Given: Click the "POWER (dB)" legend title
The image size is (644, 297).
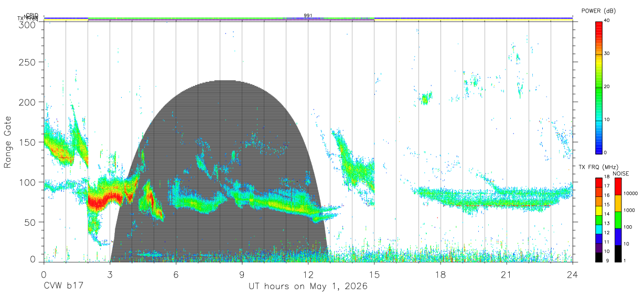Looking at the screenshot, I should tap(598, 10).
